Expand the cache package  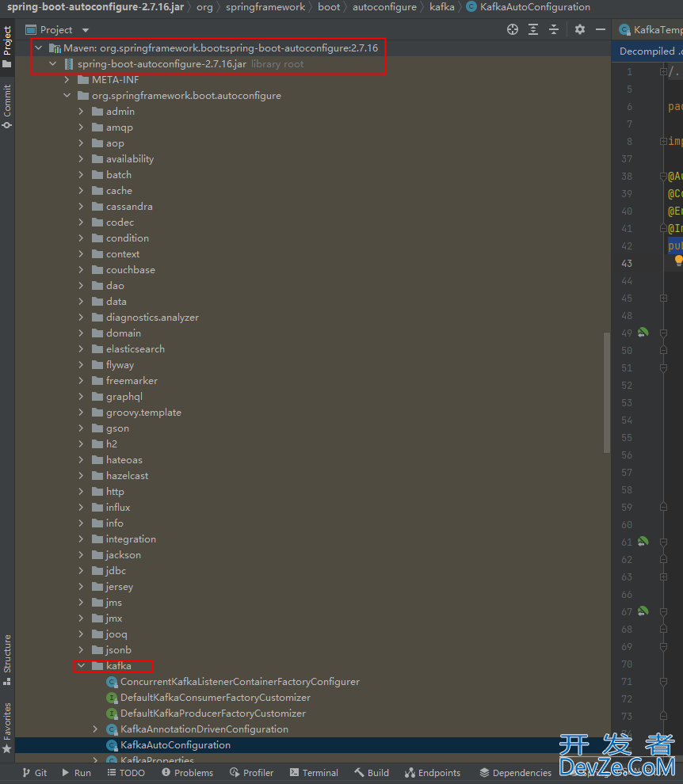(x=81, y=191)
